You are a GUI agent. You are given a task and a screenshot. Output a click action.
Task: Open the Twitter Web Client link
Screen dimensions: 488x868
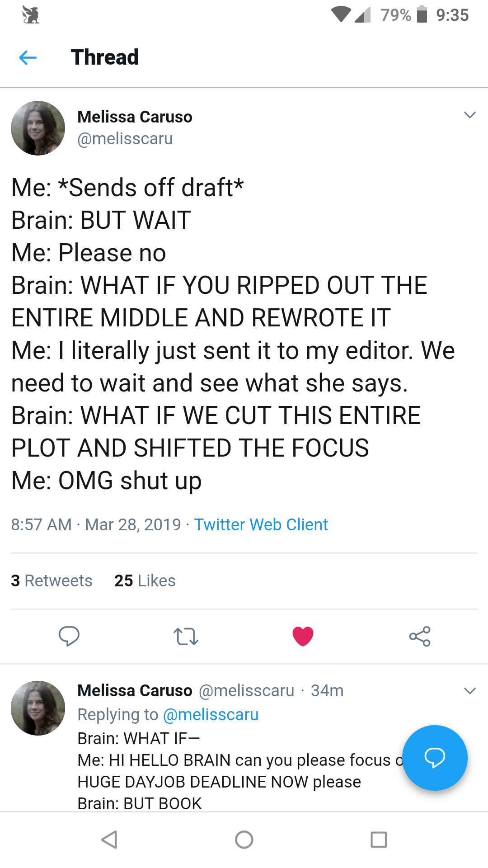coord(261,524)
